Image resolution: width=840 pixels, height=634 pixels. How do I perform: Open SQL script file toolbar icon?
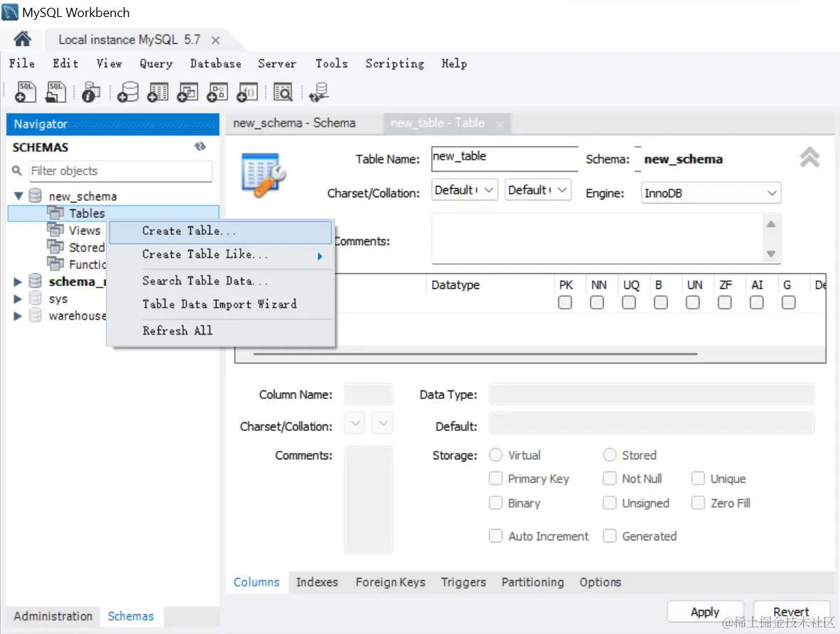pyautogui.click(x=55, y=92)
